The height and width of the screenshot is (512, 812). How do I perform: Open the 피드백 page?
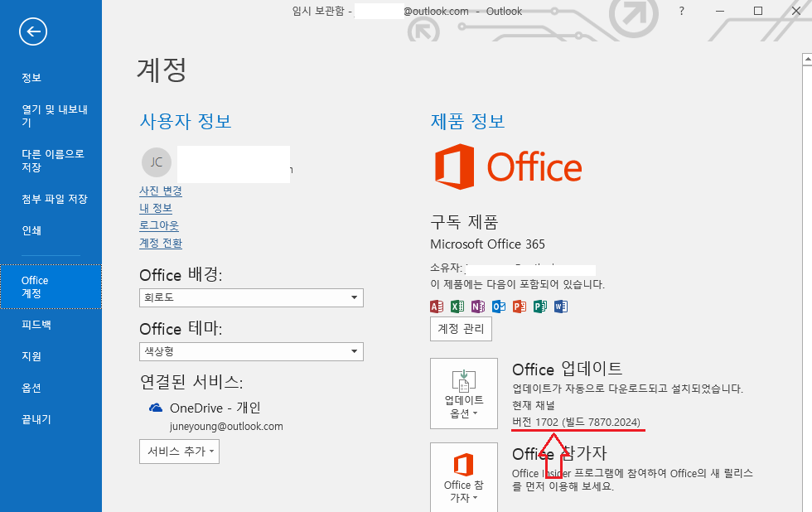pyautogui.click(x=36, y=325)
